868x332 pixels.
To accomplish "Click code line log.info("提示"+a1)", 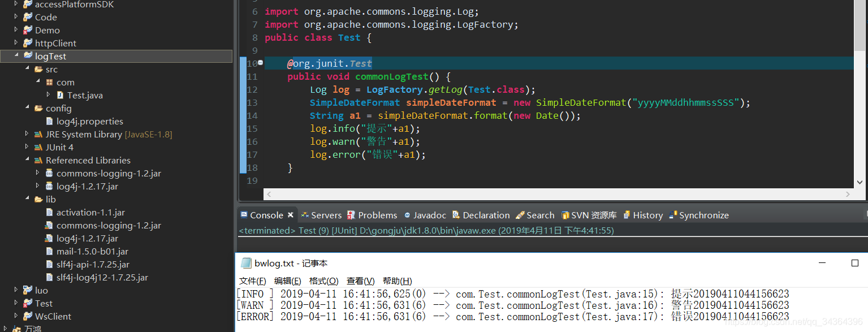I will tap(365, 128).
